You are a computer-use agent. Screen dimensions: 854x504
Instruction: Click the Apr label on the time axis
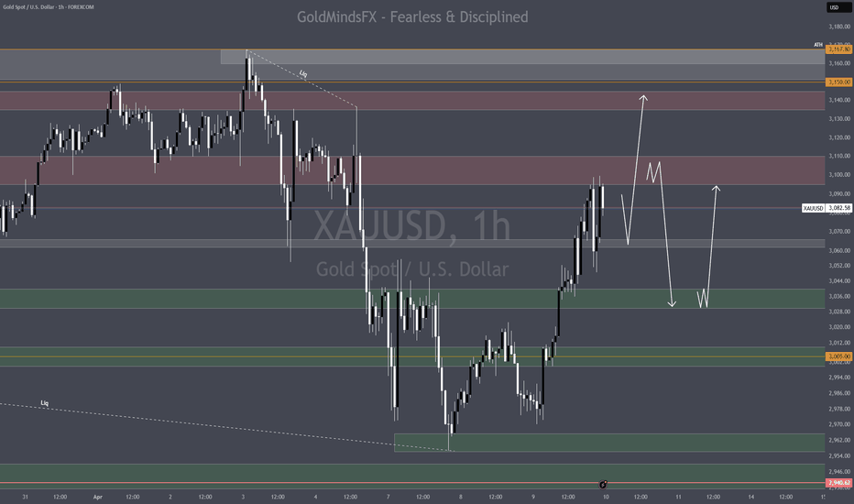[x=97, y=497]
